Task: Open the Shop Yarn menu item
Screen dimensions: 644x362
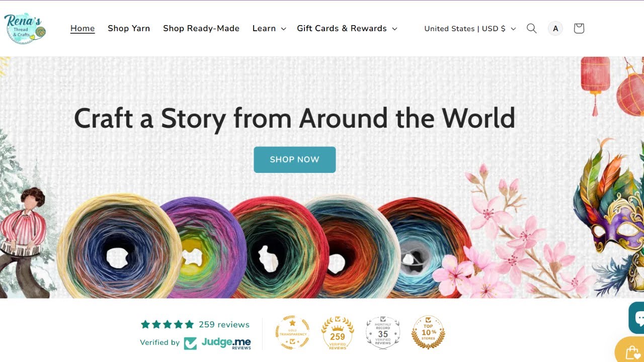Action: pos(129,29)
